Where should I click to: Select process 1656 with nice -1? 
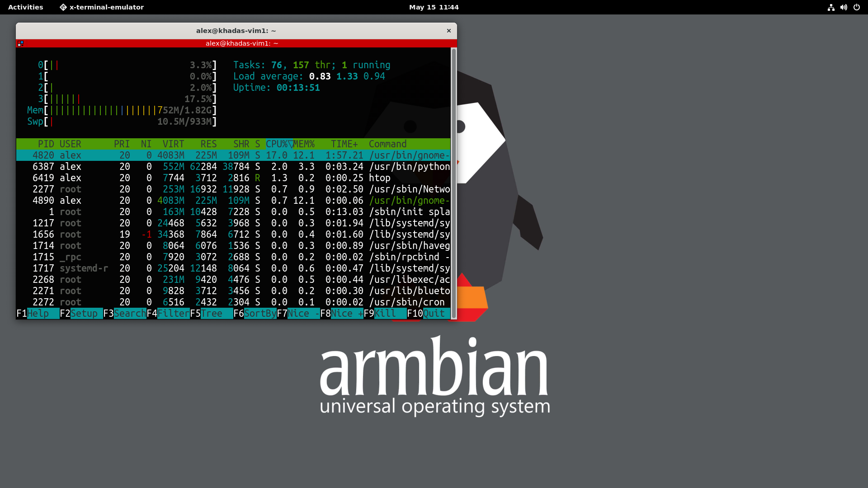pyautogui.click(x=233, y=235)
